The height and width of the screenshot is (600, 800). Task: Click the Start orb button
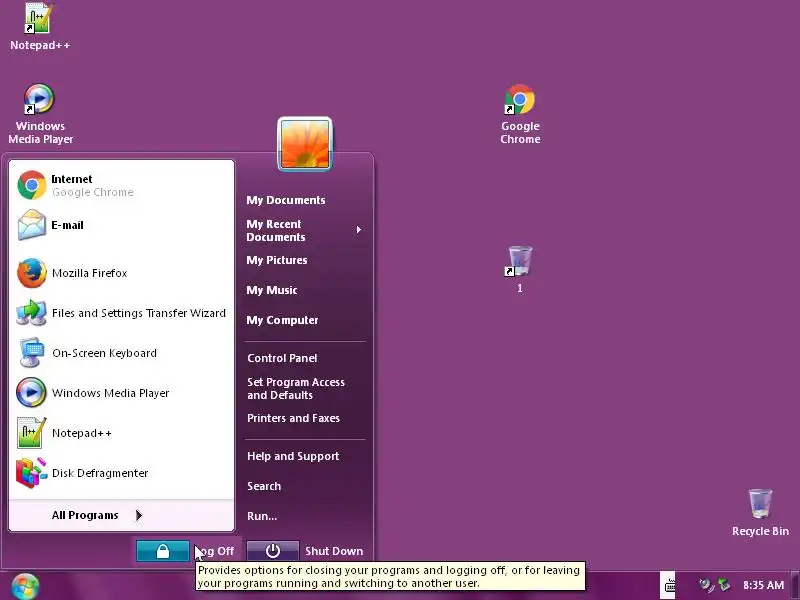25,586
